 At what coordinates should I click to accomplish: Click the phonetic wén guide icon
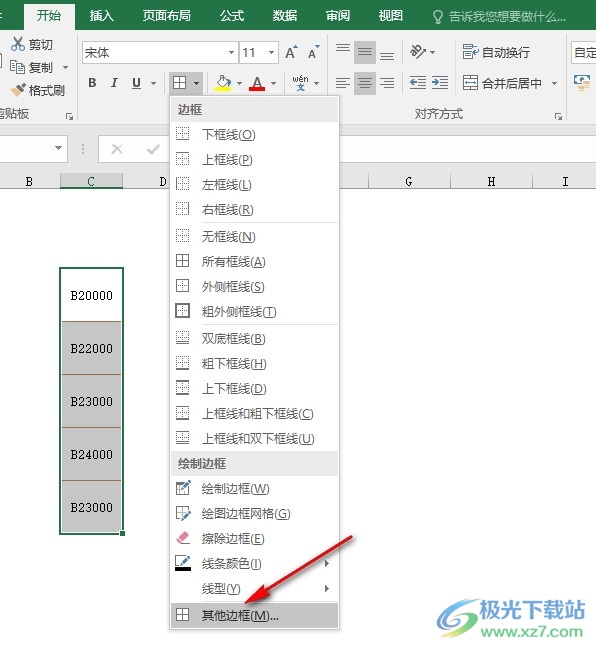(x=300, y=83)
